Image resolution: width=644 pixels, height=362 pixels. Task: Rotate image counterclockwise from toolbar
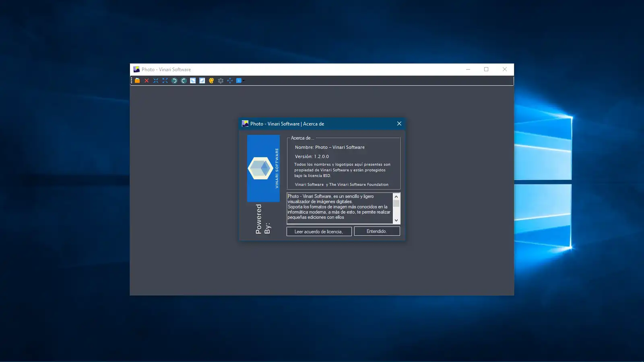click(x=174, y=80)
